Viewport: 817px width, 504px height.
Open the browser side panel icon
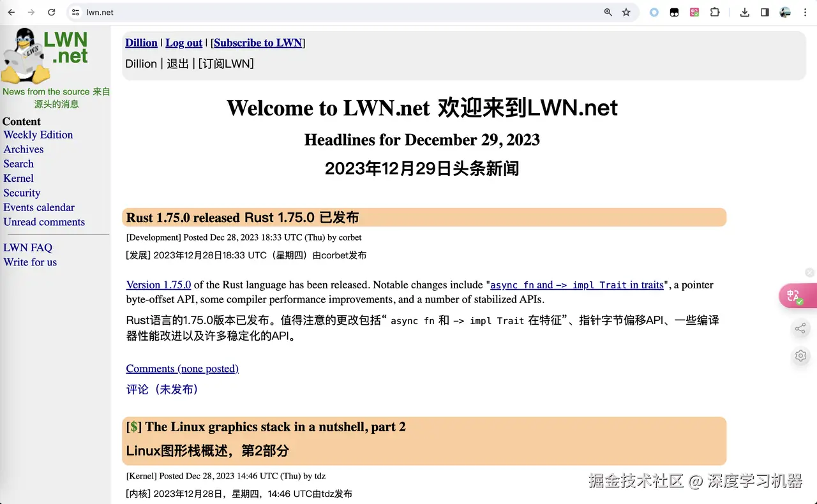[x=765, y=11]
